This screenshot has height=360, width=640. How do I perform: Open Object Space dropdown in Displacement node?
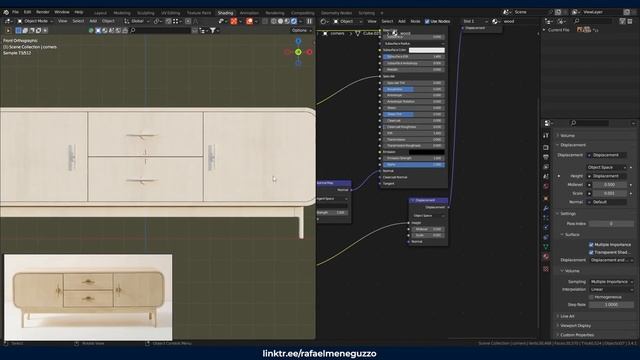pyautogui.click(x=428, y=216)
